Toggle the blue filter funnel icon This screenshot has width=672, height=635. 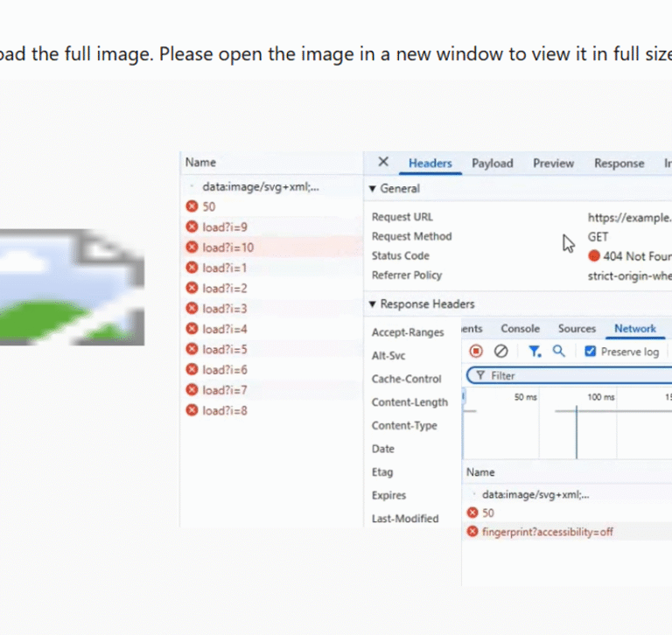534,352
